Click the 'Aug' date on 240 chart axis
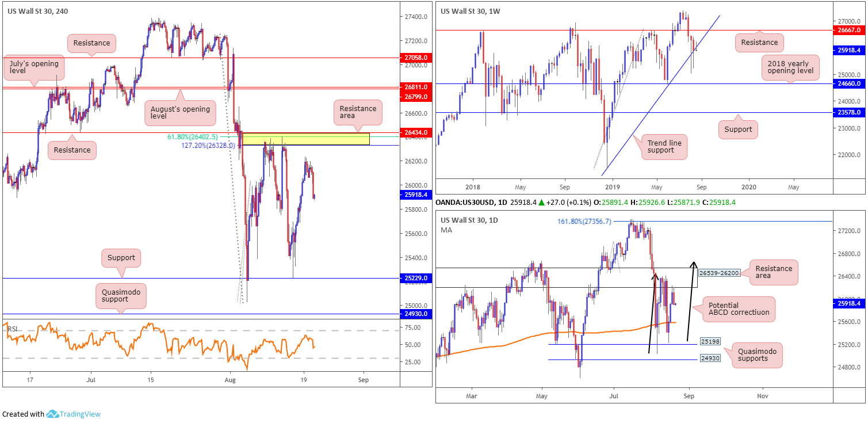 coord(230,380)
